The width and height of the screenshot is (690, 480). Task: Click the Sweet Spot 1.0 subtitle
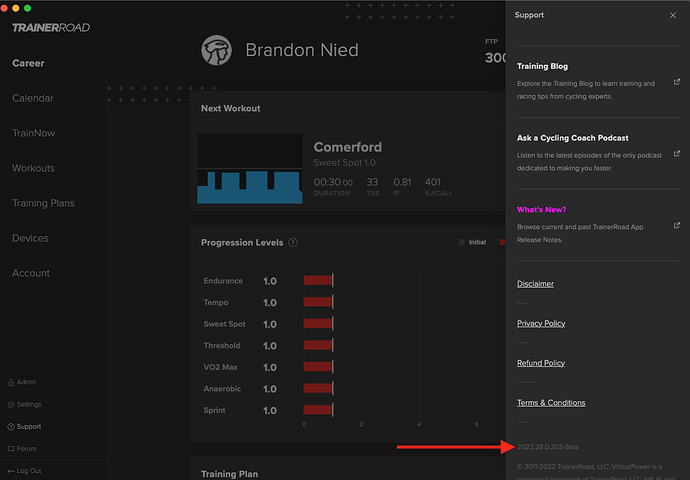(344, 163)
